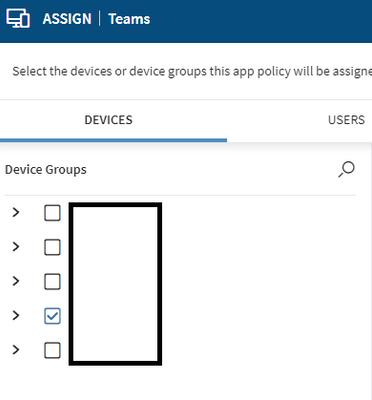This screenshot has height=400, width=372.
Task: Open search with the magnifier icon
Action: click(346, 169)
